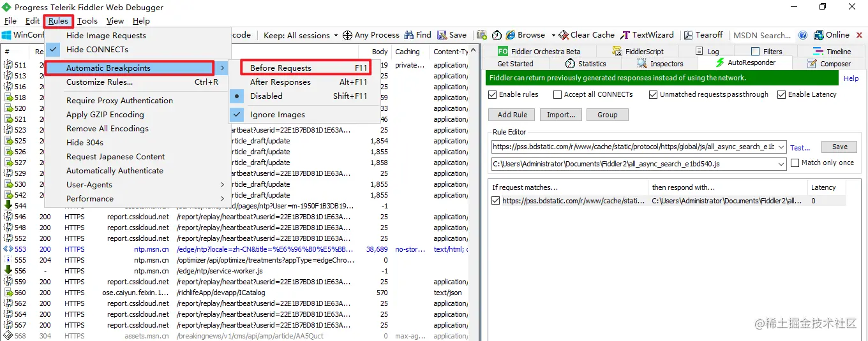Open the View menu
Screen dimensions: 868x341
pyautogui.click(x=115, y=21)
